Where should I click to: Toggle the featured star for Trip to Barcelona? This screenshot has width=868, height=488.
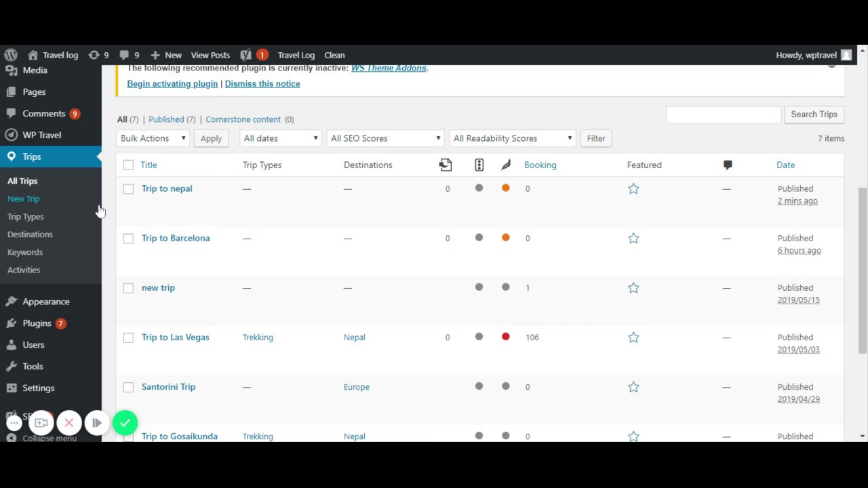633,238
